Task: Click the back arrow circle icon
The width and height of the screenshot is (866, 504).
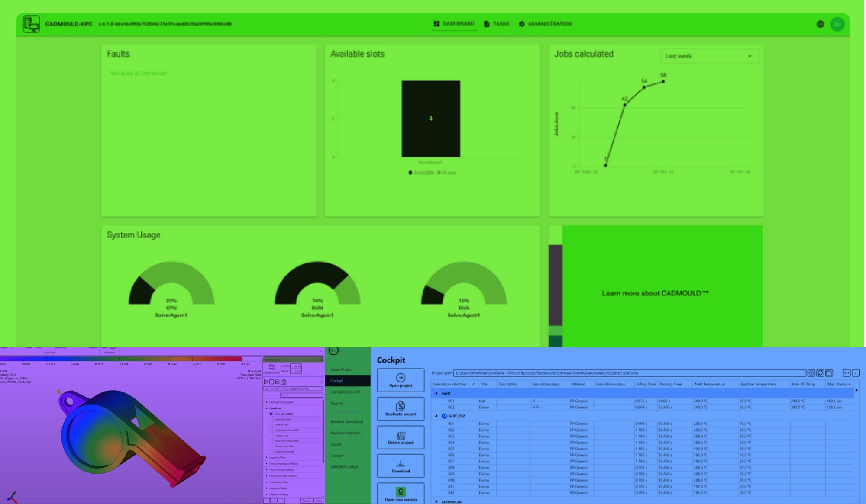Action: click(x=333, y=350)
